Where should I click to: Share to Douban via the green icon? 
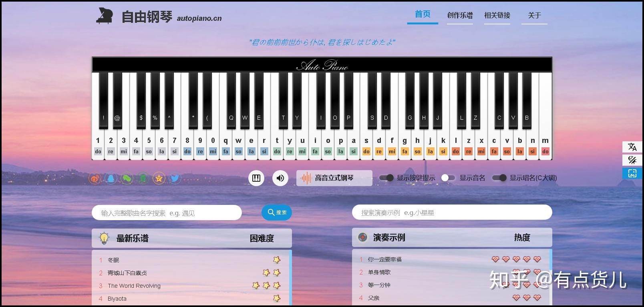pos(143,178)
